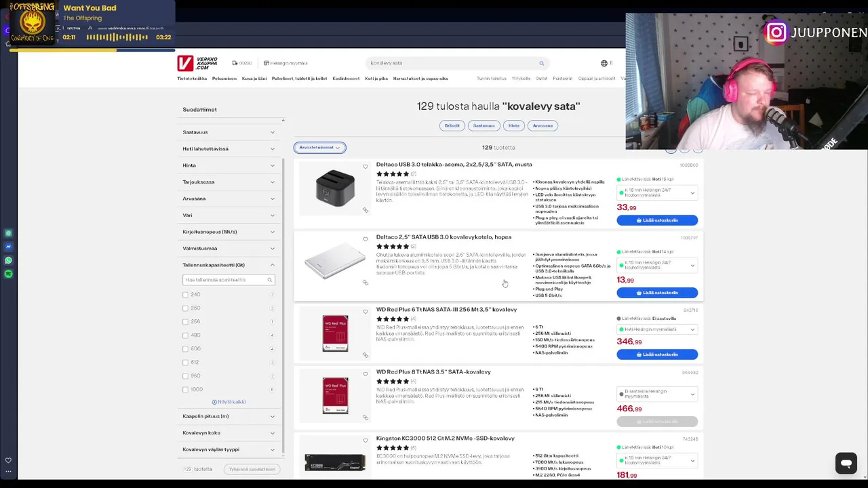The height and width of the screenshot is (488, 868).
Task: Click compare icon for Deltaco telakka-asema
Action: click(366, 210)
